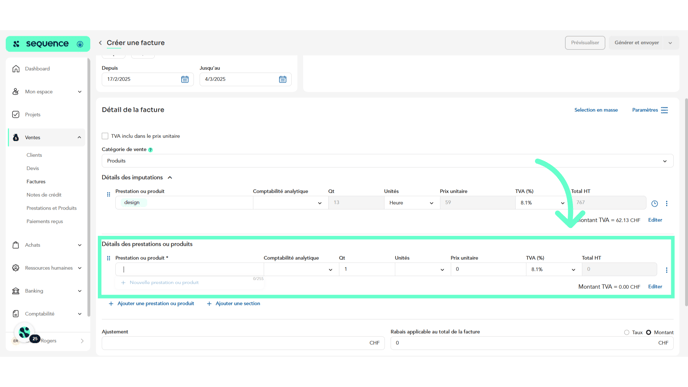Open three-dot menu of design row
Viewport: 688px width, 387px height.
(666, 204)
